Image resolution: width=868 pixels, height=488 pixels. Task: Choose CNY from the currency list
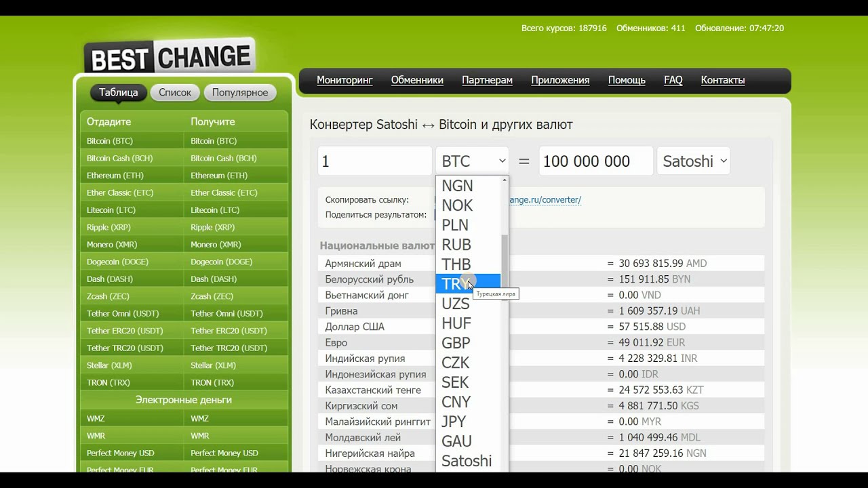(468, 402)
